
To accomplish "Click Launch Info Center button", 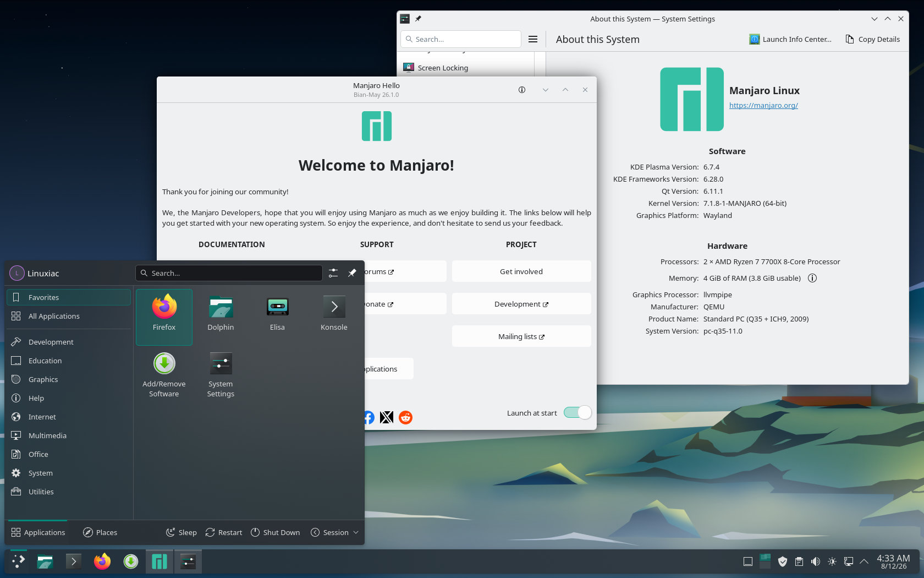I will tap(790, 39).
